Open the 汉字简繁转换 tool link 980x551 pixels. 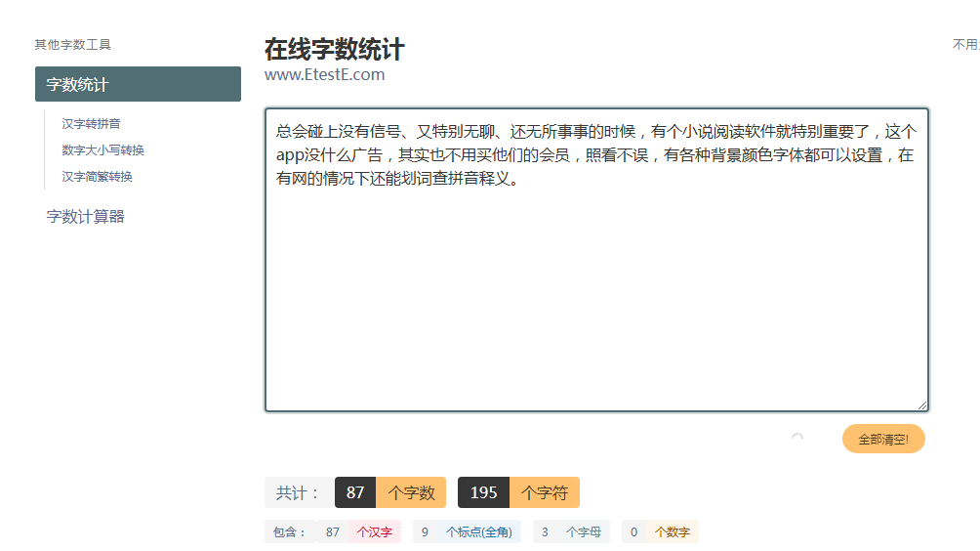tap(97, 177)
